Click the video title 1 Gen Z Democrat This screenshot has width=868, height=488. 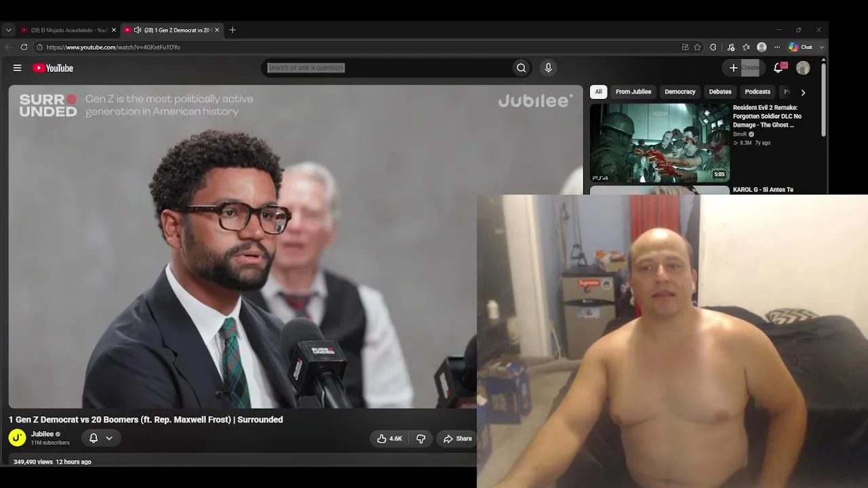click(146, 420)
